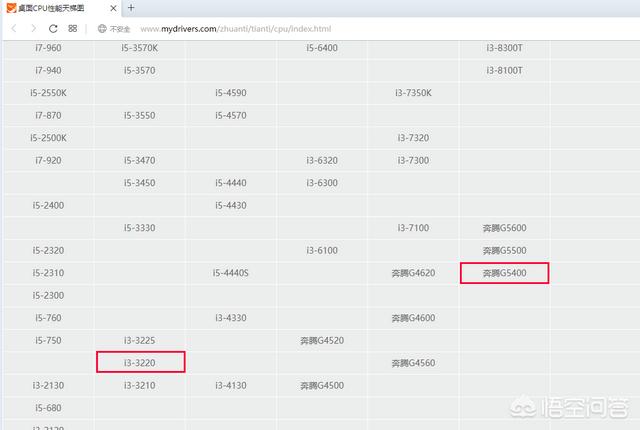
Task: Click cell i3-8300T
Action: pyautogui.click(x=504, y=48)
